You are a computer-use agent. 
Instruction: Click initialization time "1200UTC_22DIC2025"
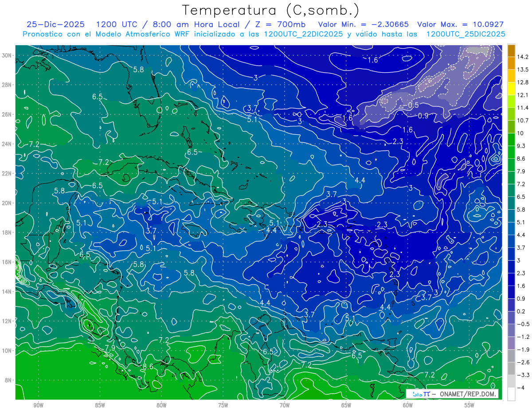[303, 34]
